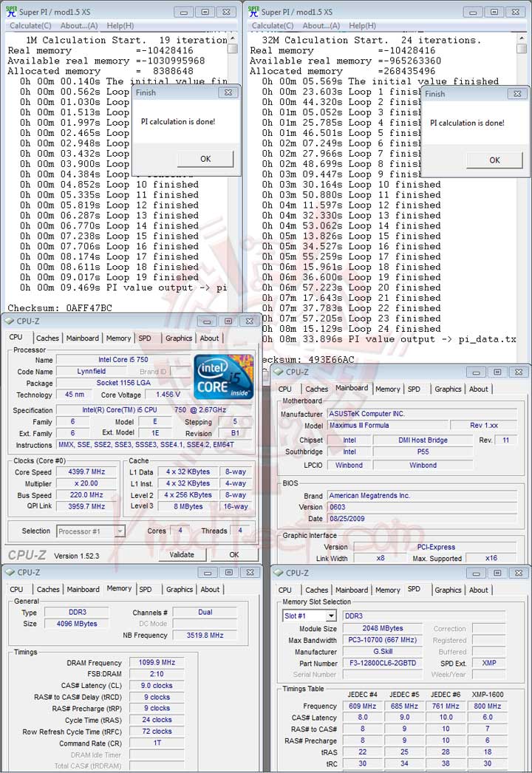Viewport: 532px width, 773px height.
Task: Close the CPU-Z SPD window
Action: [x=519, y=573]
